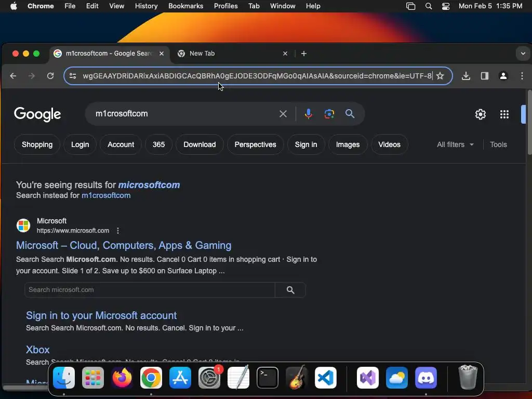Toggle the Chrome side panel icon
Screen dimensions: 532x399
(x=485, y=76)
